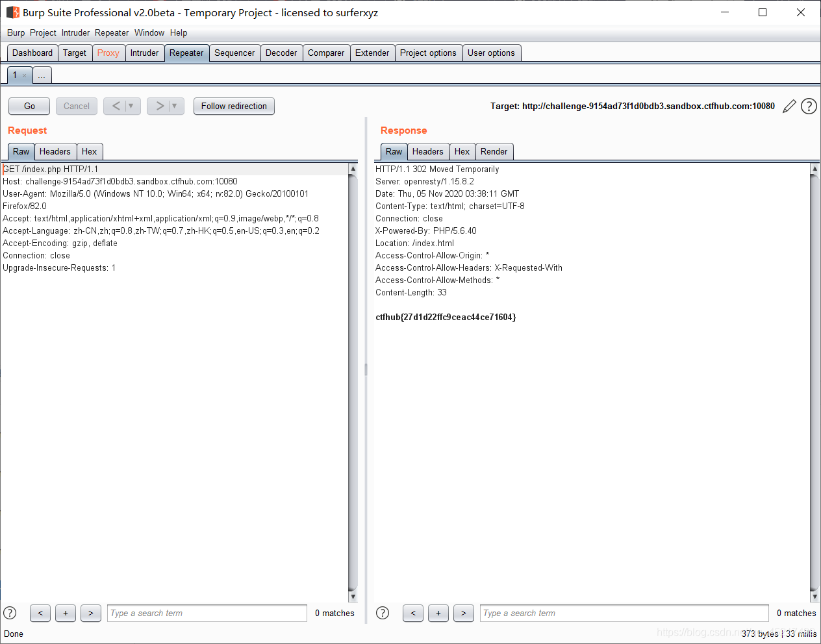Switch to the Sequencer tab
The image size is (821, 644).
coord(234,53)
